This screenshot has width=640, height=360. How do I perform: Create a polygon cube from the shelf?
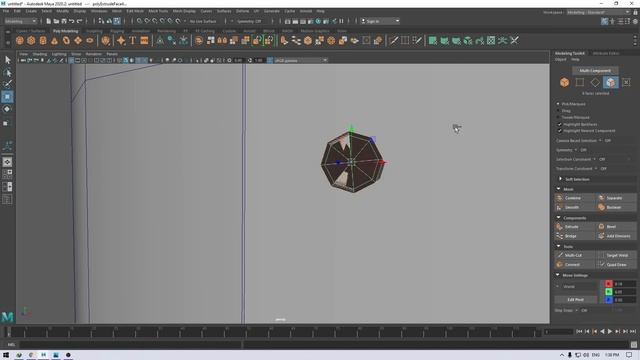[31, 40]
